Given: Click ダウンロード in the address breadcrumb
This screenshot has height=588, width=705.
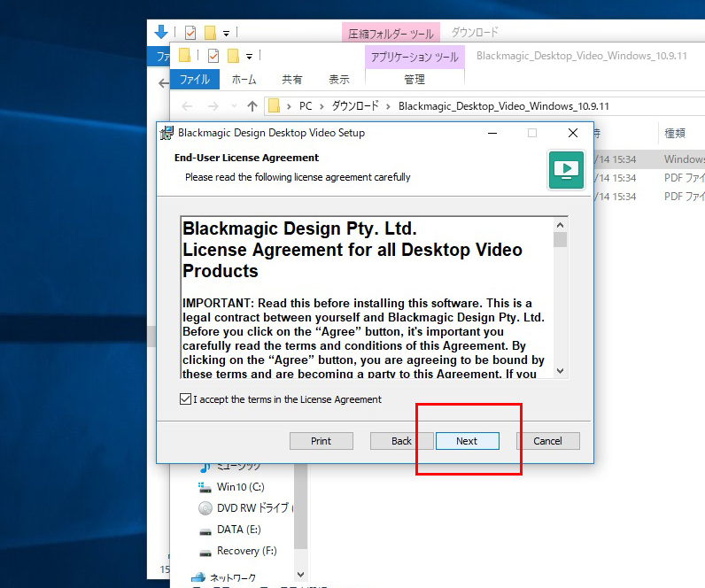Looking at the screenshot, I should point(355,106).
